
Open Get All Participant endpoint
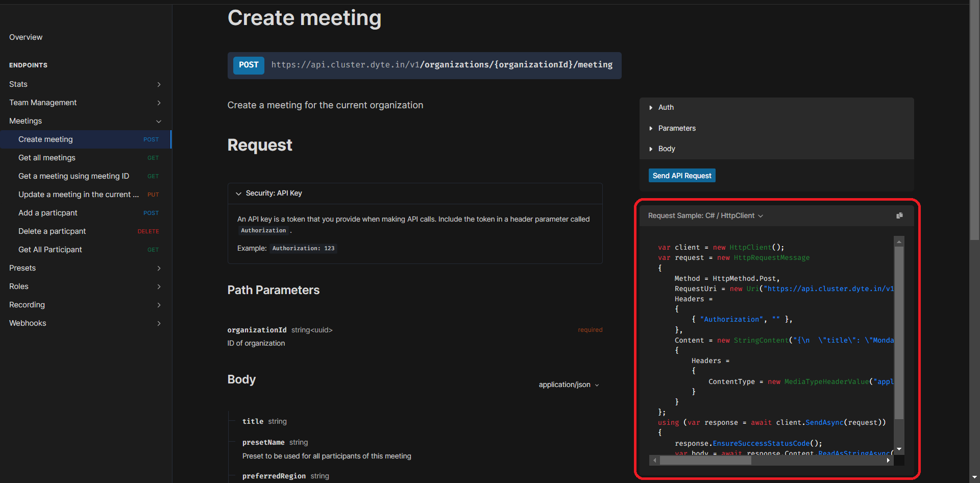point(85,250)
